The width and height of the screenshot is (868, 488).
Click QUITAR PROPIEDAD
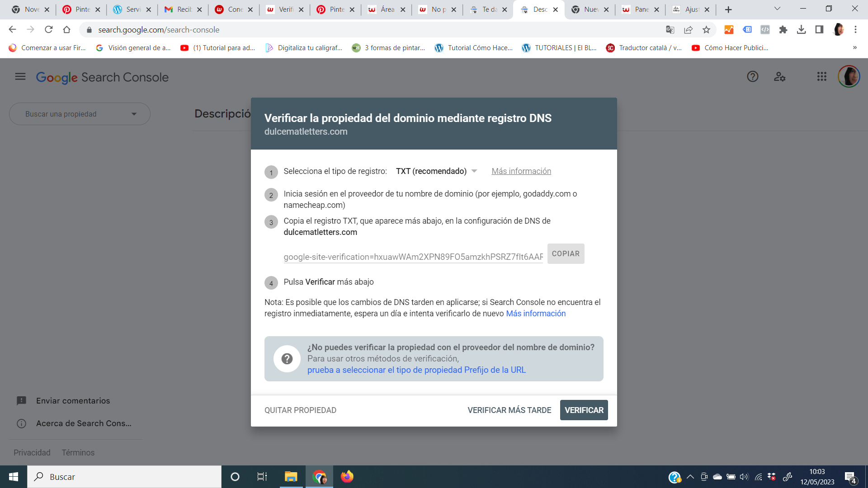coord(300,410)
